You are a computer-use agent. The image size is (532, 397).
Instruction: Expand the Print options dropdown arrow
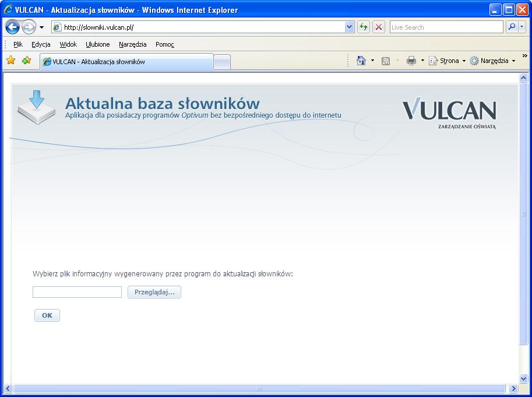coord(422,61)
